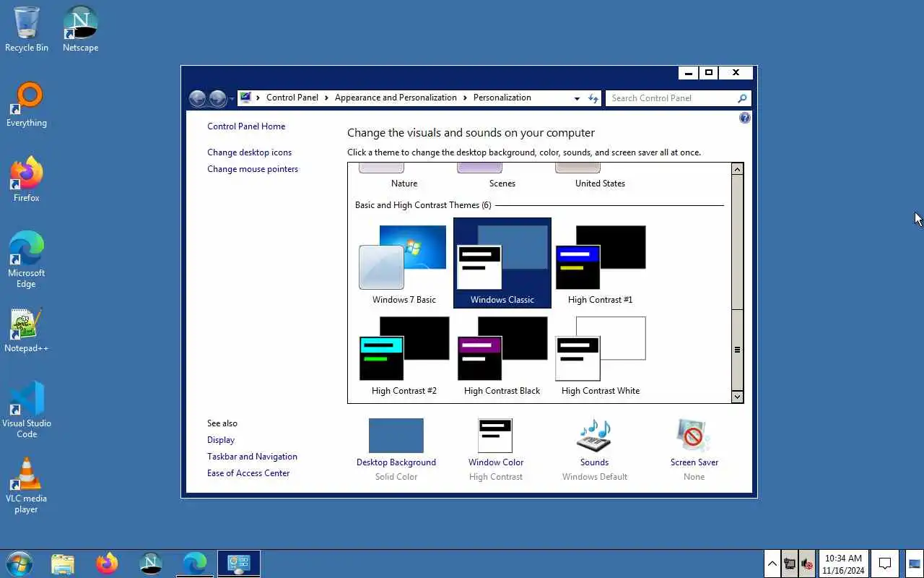Open Firefox from the taskbar
The width and height of the screenshot is (924, 578).
(x=107, y=564)
